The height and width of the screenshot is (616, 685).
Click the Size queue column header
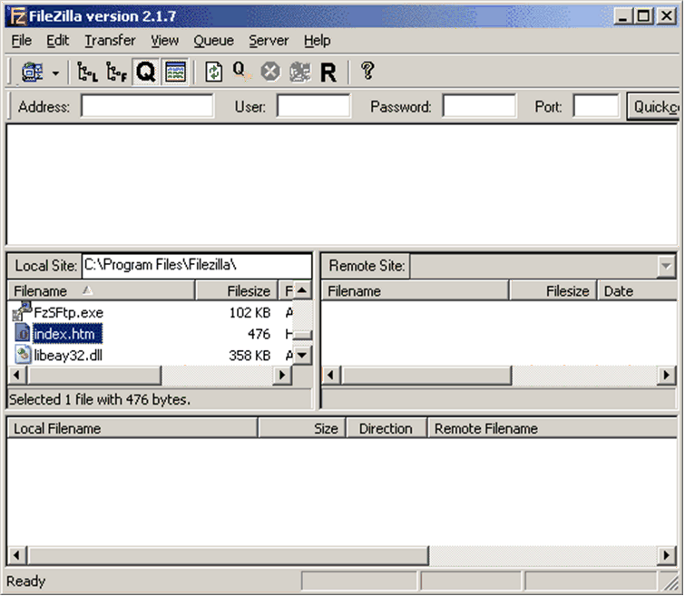(x=302, y=428)
